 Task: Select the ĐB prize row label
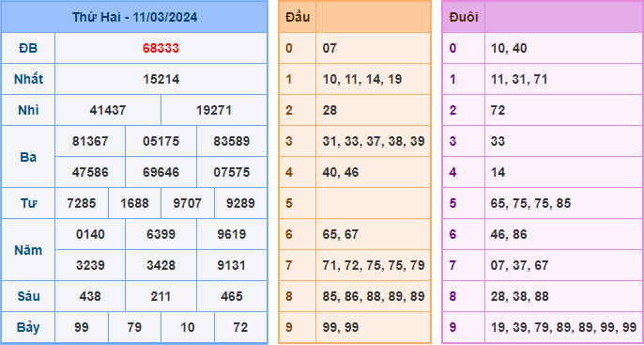coord(28,49)
